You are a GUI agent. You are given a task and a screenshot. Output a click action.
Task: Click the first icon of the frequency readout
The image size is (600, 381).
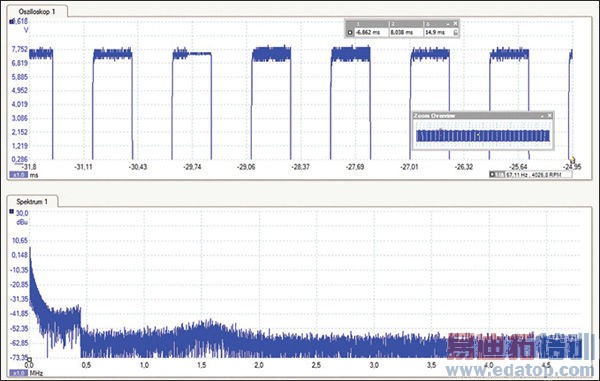tap(492, 174)
